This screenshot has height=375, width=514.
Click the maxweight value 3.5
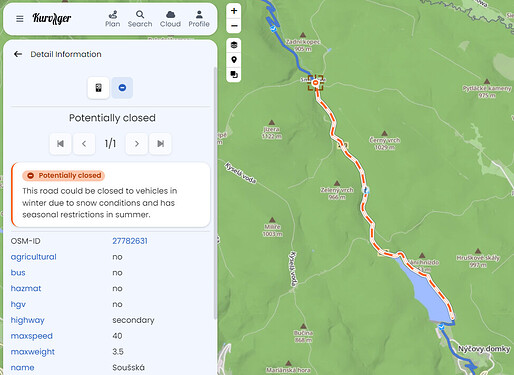[x=118, y=352]
